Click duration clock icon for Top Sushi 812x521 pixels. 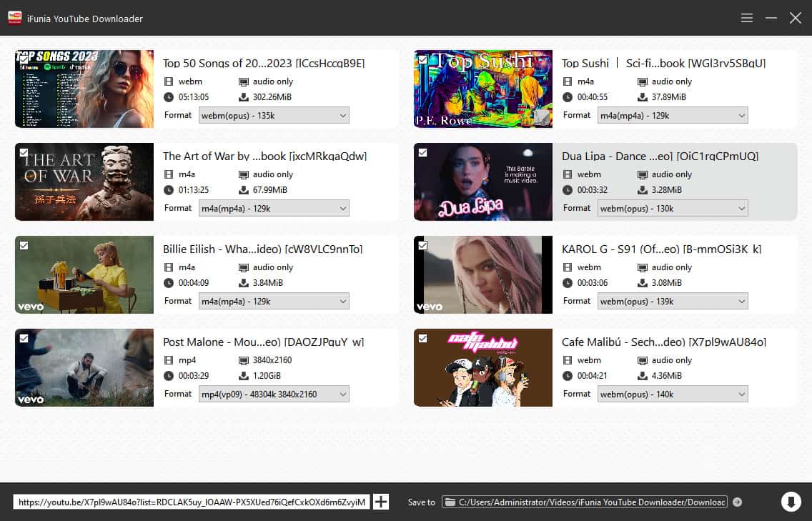pos(568,97)
